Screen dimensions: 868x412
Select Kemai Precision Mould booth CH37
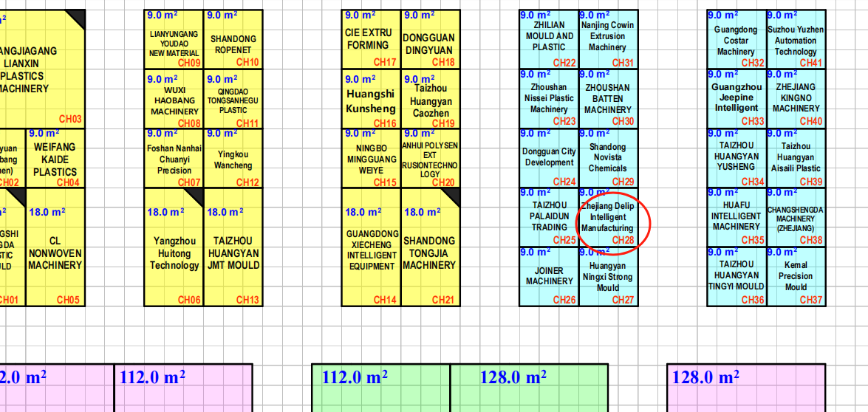point(796,277)
